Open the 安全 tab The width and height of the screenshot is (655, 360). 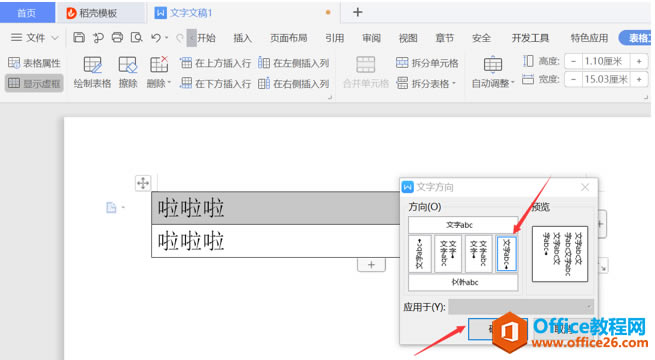coord(481,38)
